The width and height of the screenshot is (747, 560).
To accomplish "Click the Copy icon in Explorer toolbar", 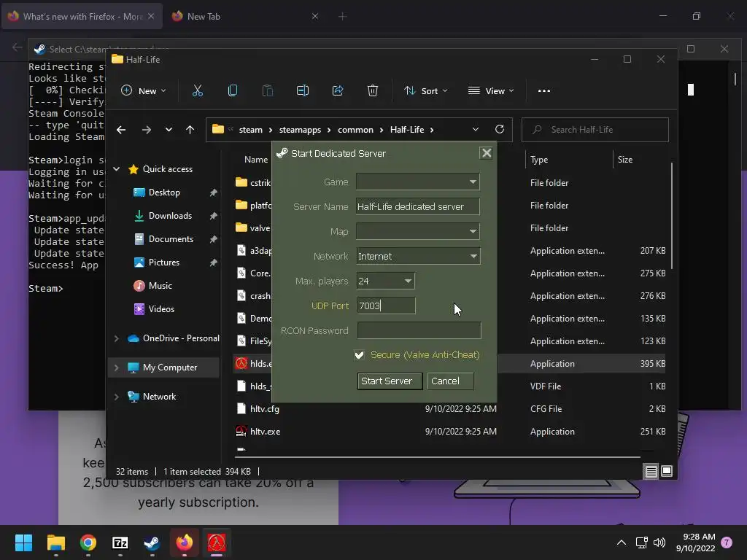I will (x=233, y=90).
